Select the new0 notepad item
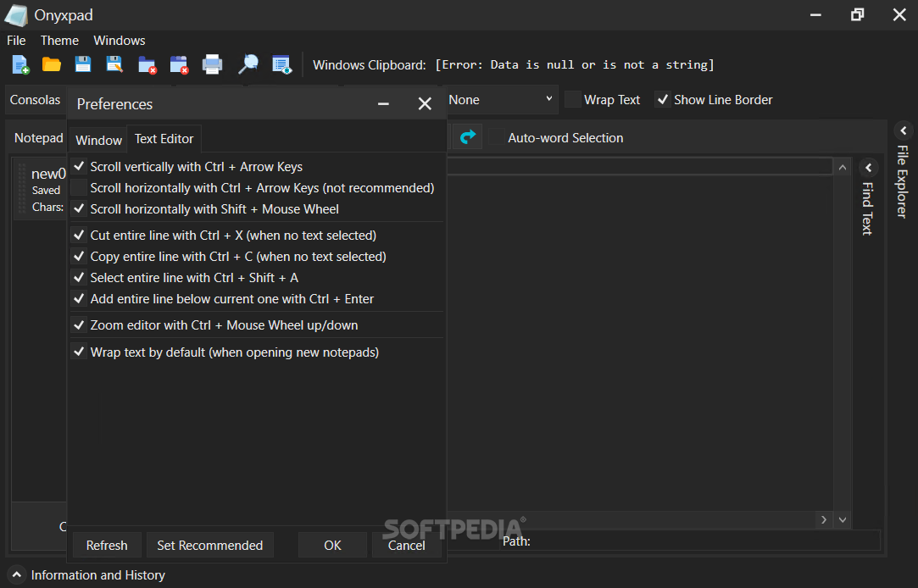918x588 pixels. pos(41,190)
